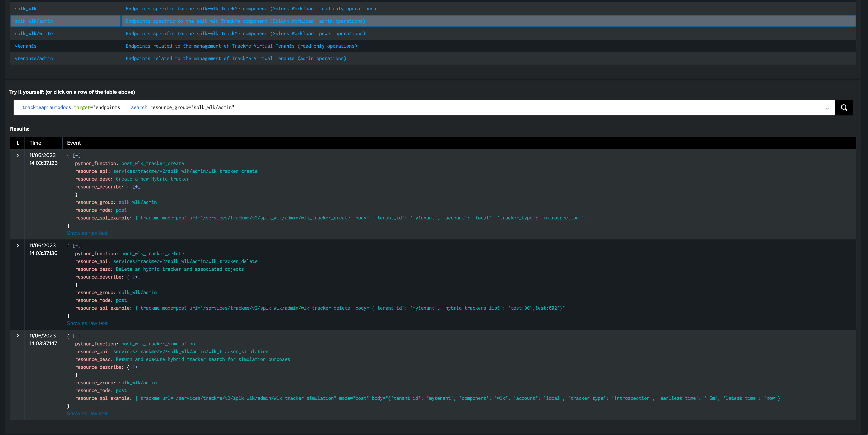Click resource_group value in first event

137,203
